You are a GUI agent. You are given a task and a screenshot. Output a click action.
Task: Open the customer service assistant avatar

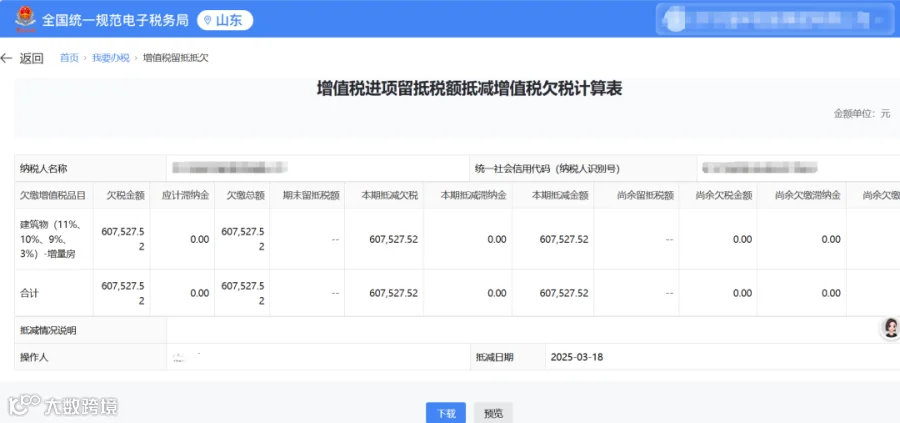(x=891, y=328)
